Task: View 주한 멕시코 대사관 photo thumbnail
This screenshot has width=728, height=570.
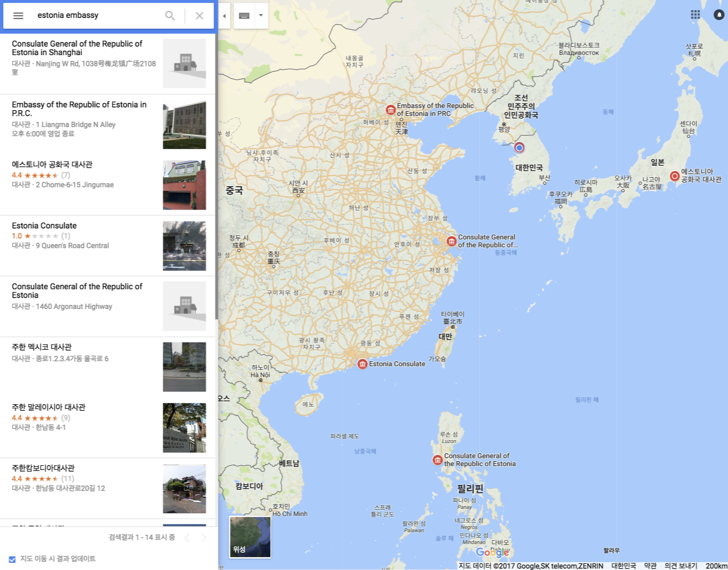Action: point(184,367)
